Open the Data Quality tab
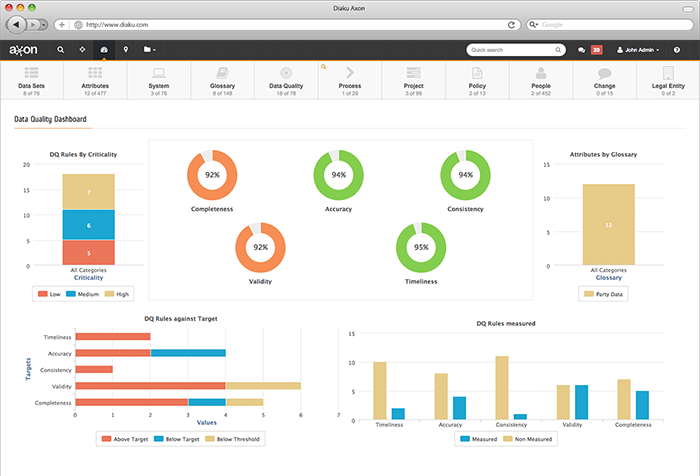Image resolution: width=700 pixels, height=476 pixels. pos(286,80)
